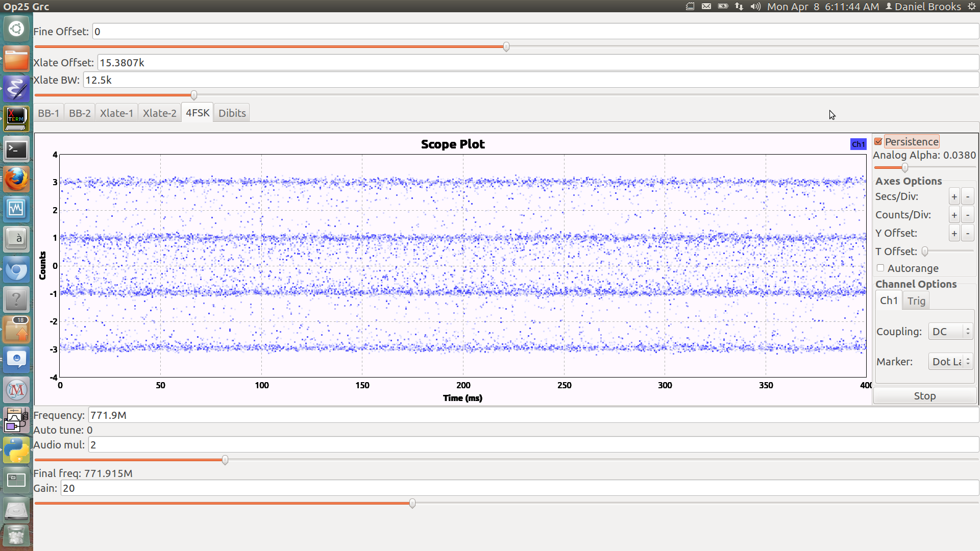This screenshot has height=551, width=980.
Task: Open the window workspace launcher icon
Action: 16,480
